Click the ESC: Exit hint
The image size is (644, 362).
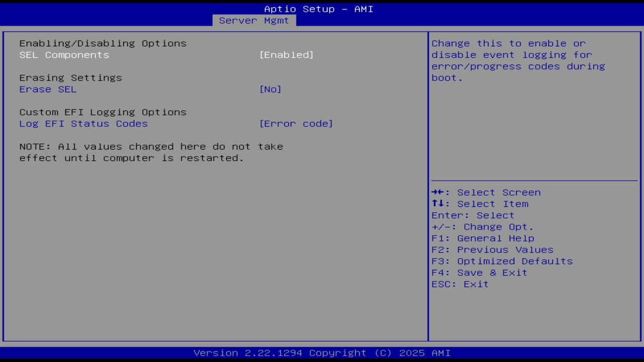tap(459, 284)
